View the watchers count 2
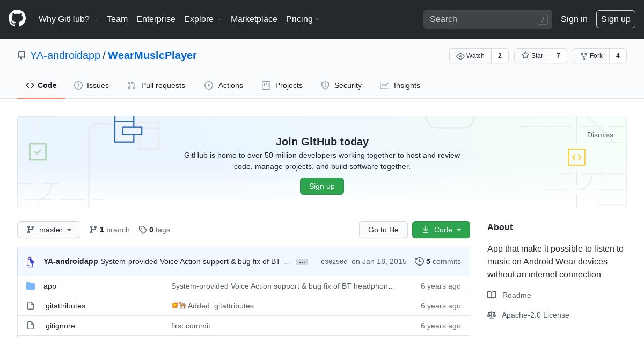 click(500, 56)
